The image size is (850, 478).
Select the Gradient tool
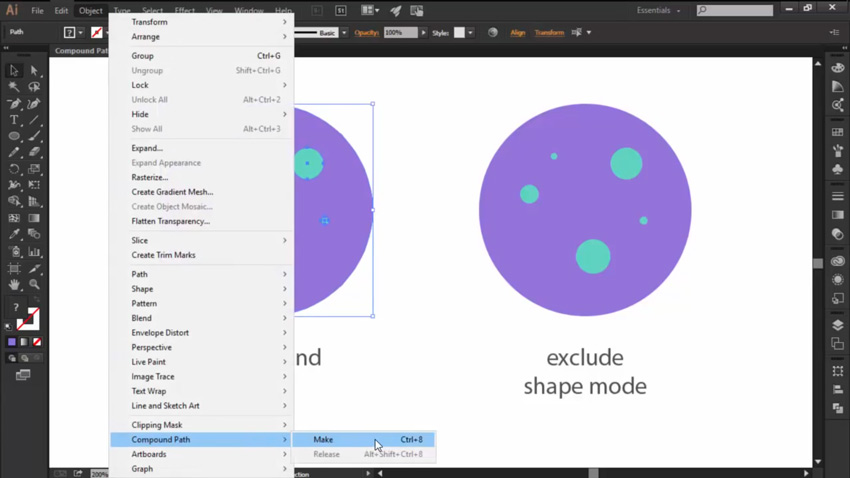(34, 218)
